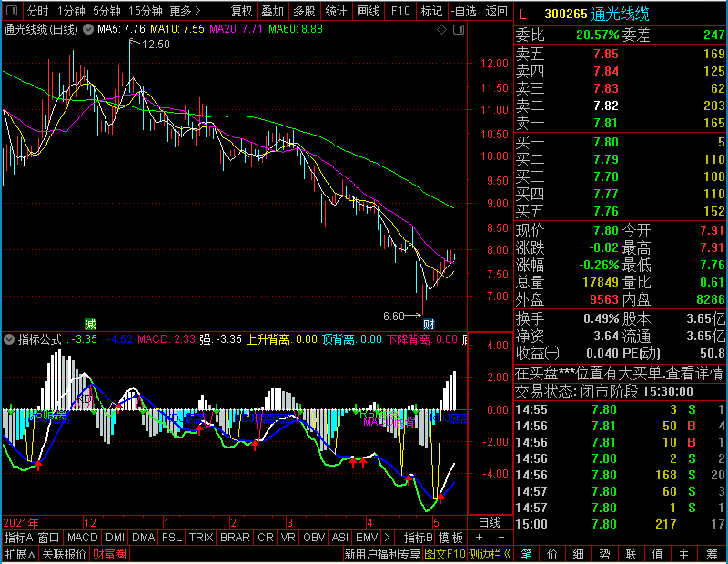Click the 15:00 trade tick row
The width and height of the screenshot is (728, 564).
pyautogui.click(x=621, y=525)
